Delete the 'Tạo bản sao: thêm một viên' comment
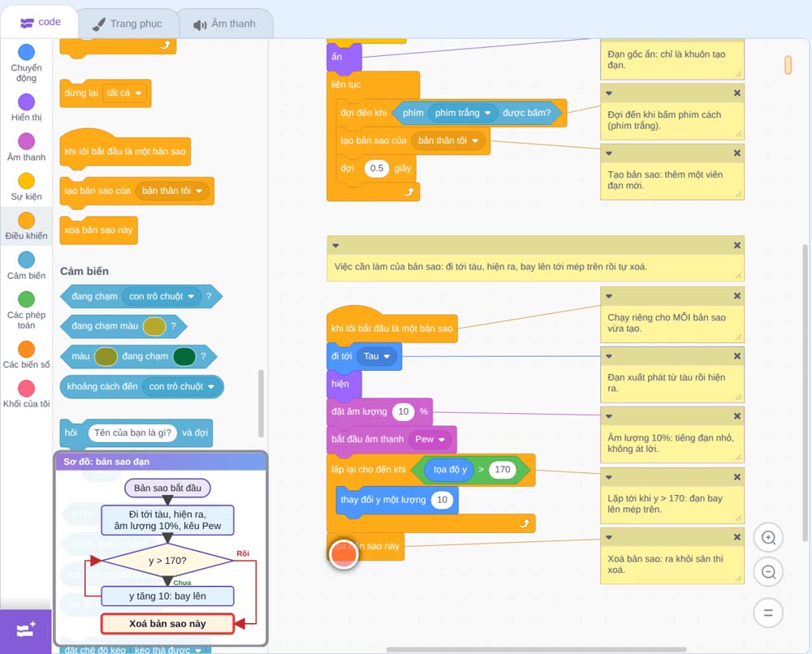Screen dimensions: 812x654 [x=737, y=153]
